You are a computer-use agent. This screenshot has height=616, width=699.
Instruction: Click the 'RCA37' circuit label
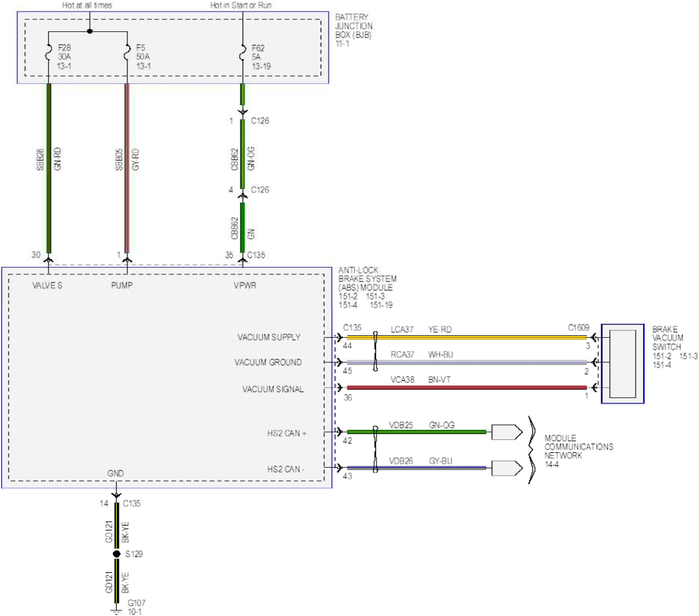(402, 354)
